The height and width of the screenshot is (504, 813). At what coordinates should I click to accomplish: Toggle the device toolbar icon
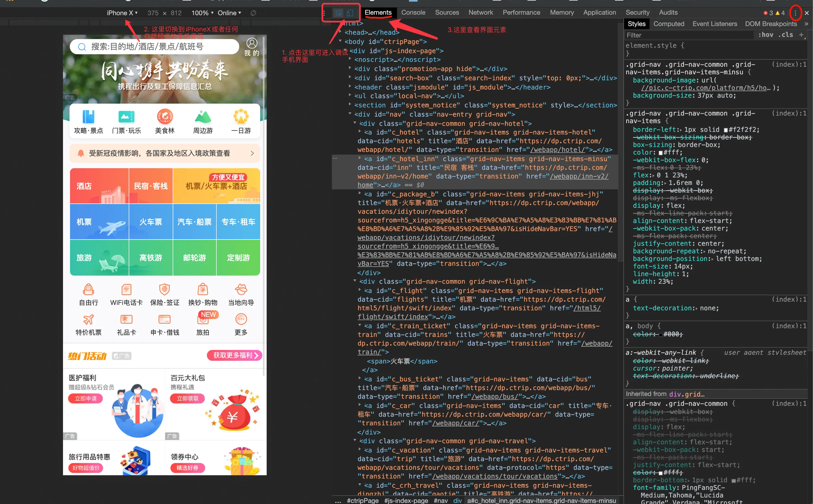350,13
